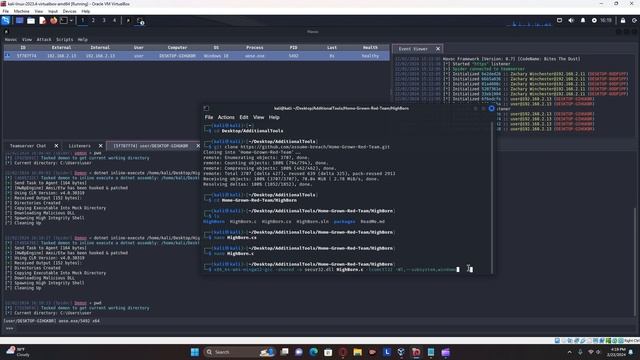The width and height of the screenshot is (640, 360).
Task: Open the terminal View menu
Action: pos(258,117)
